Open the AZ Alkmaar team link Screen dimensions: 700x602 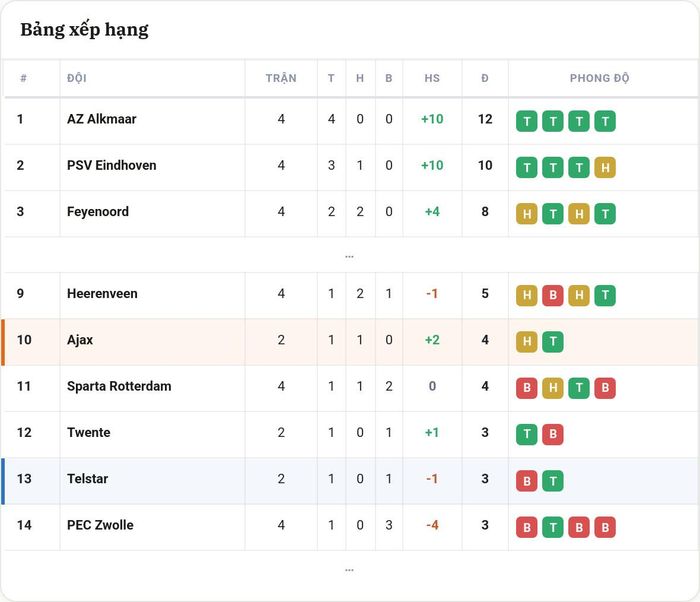101,119
